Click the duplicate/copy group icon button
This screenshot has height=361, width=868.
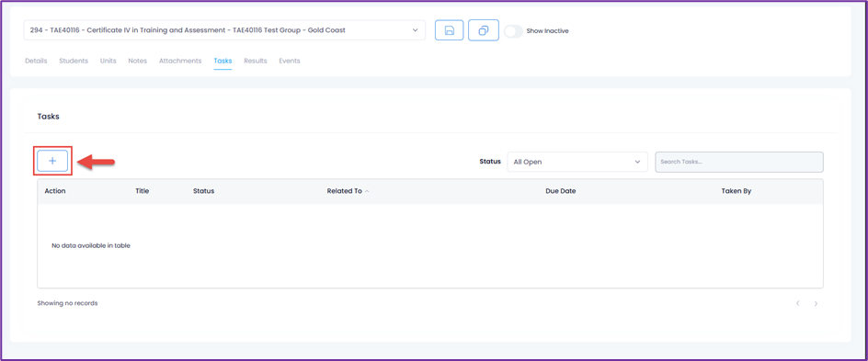(484, 30)
